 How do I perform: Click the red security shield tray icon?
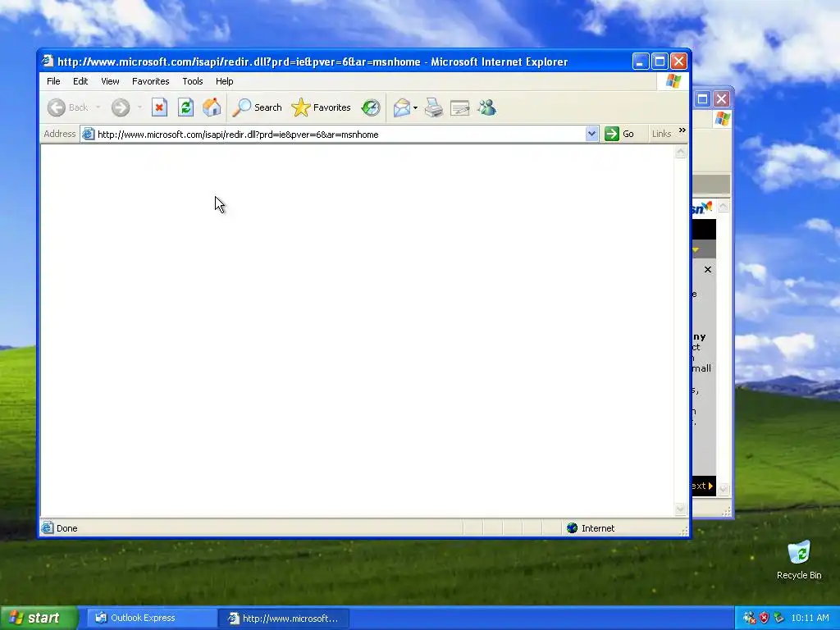(764, 618)
